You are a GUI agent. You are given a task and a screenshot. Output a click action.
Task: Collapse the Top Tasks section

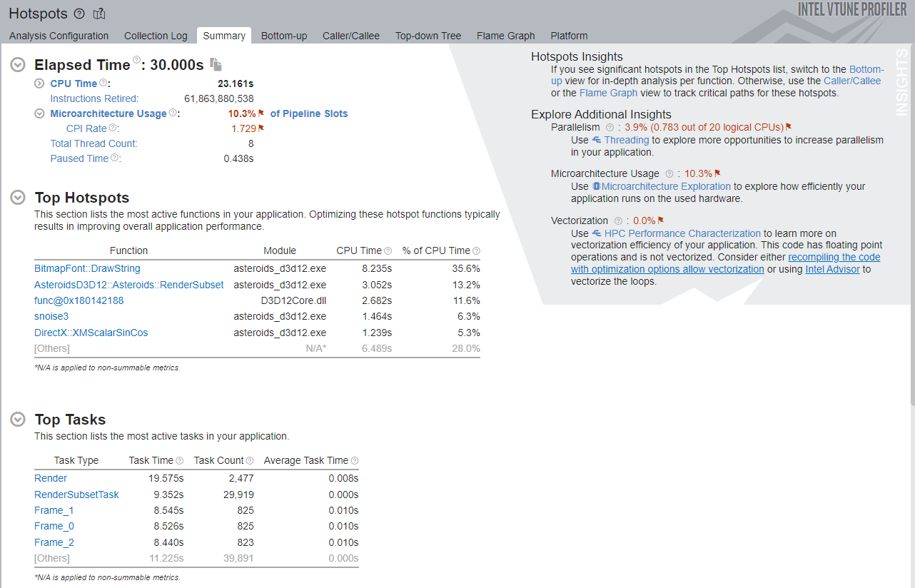click(x=18, y=420)
